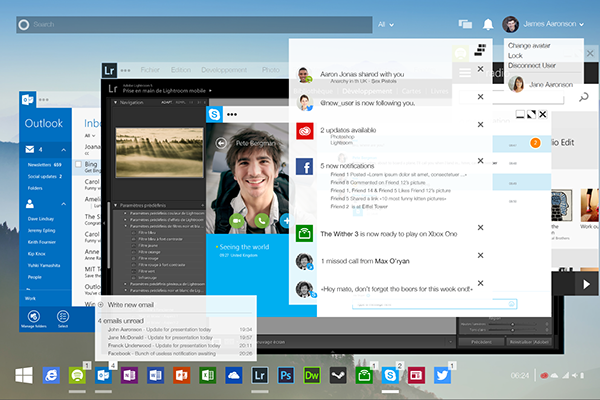Click Manage folders icon in Outlook
Screen dimensions: 600x400
[x=33, y=317]
